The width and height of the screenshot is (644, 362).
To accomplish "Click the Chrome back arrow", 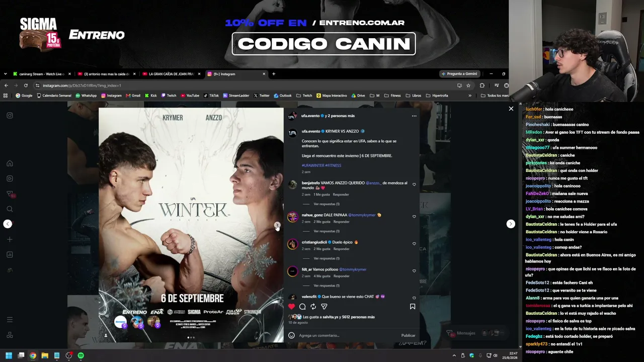I will click(7, 85).
